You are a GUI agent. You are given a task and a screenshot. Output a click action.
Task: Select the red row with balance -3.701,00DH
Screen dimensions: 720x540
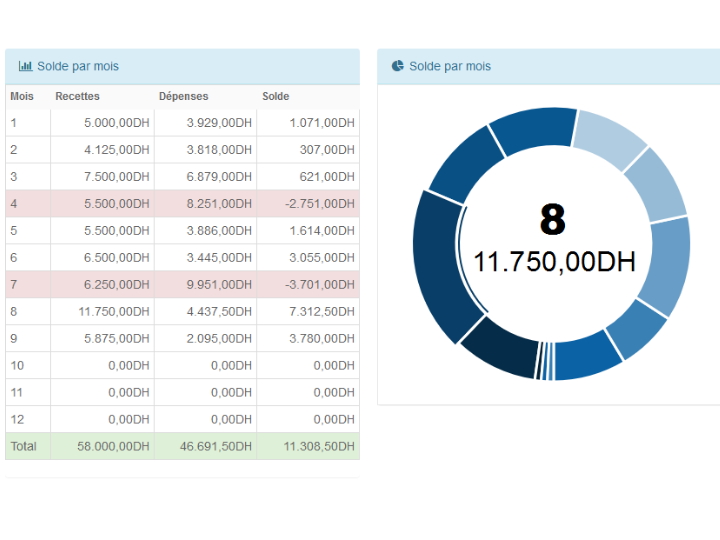click(x=182, y=285)
